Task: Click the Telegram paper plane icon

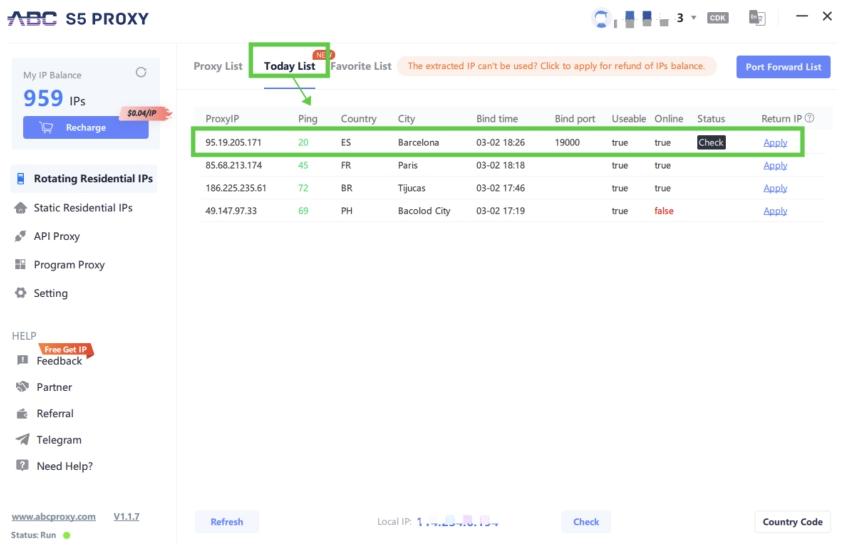Action: pyautogui.click(x=22, y=440)
